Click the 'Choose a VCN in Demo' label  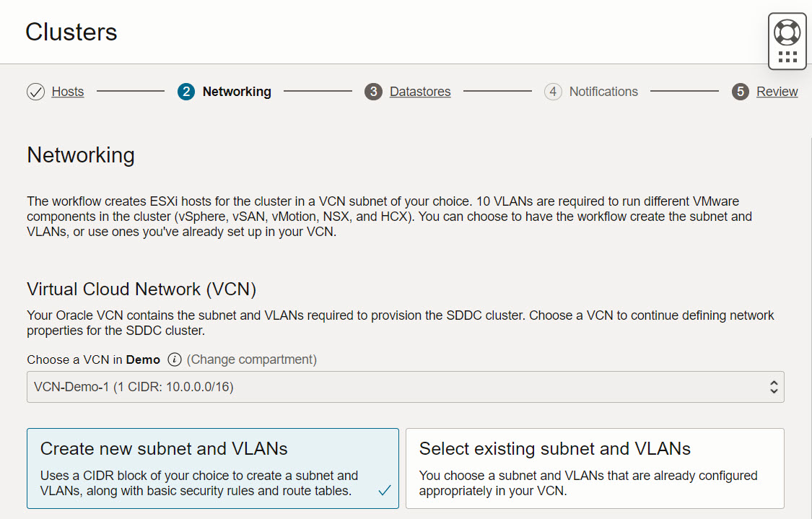click(x=94, y=359)
